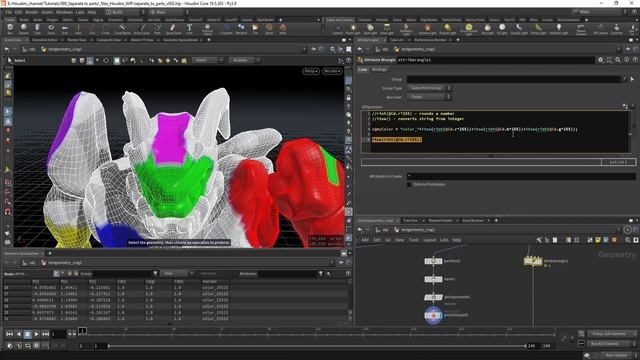Viewport: 640px width, 360px height.
Task: Open the Layout menu in network editor
Action: (429, 240)
